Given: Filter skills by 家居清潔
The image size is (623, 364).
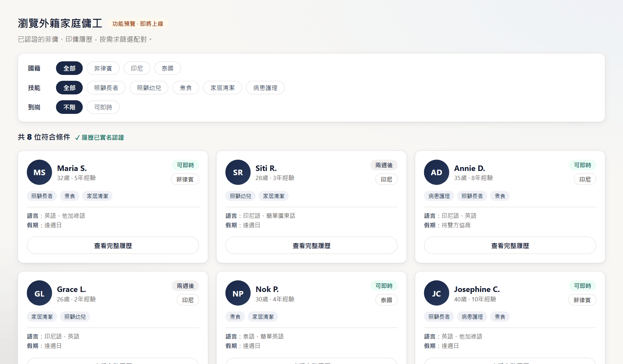Looking at the screenshot, I should click(x=222, y=88).
